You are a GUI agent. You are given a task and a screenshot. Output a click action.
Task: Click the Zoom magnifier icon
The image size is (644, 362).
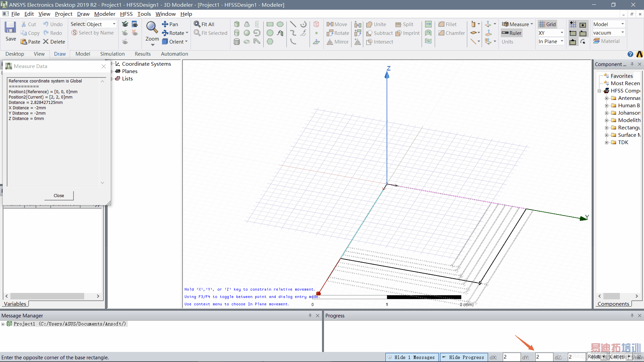point(152,27)
